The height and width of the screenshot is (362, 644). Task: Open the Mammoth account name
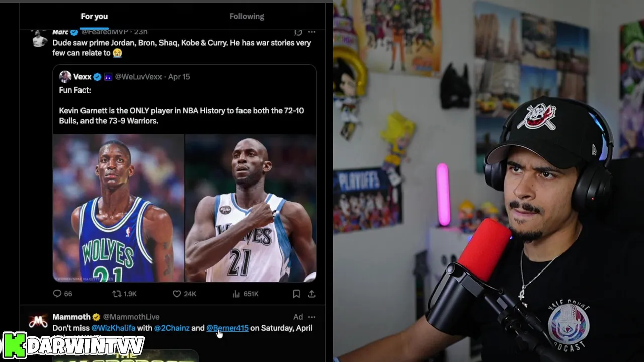coord(71,317)
